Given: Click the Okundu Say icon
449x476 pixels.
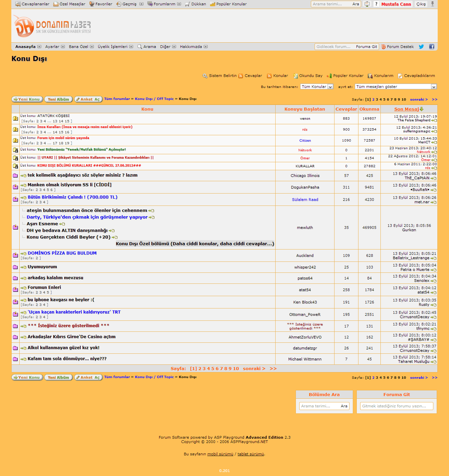Looking at the screenshot, I should pos(295,76).
